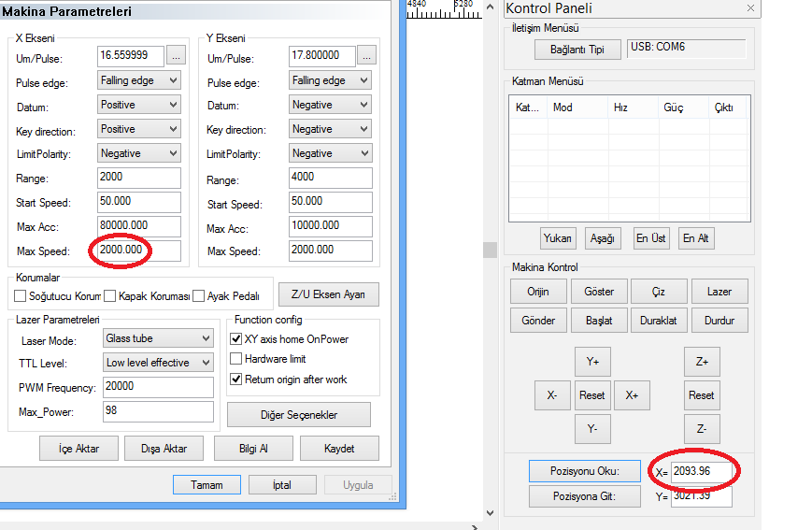Open X axis Pulse edge dropdown
812x530 pixels.
(x=139, y=81)
